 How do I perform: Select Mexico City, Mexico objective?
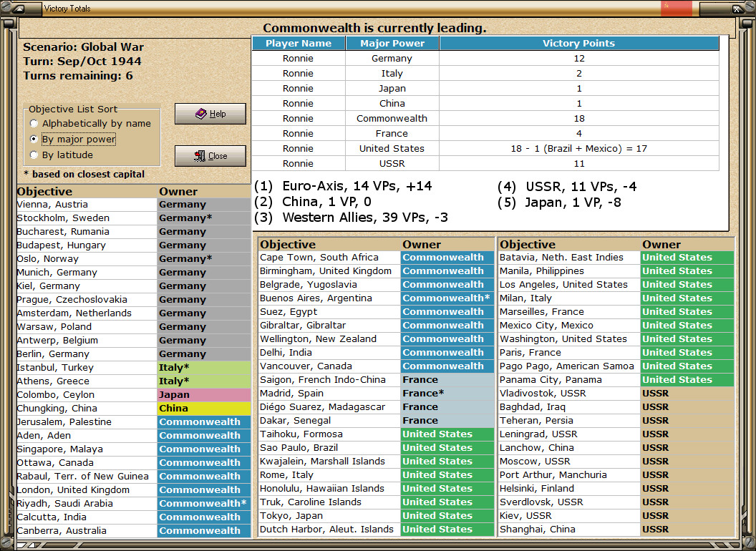(x=569, y=326)
